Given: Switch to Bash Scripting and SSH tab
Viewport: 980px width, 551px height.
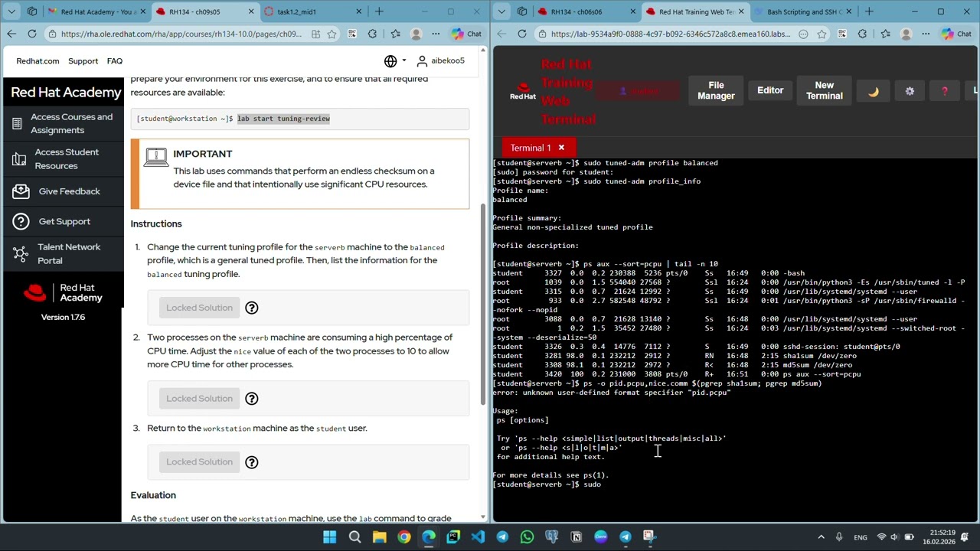Looking at the screenshot, I should (x=802, y=11).
